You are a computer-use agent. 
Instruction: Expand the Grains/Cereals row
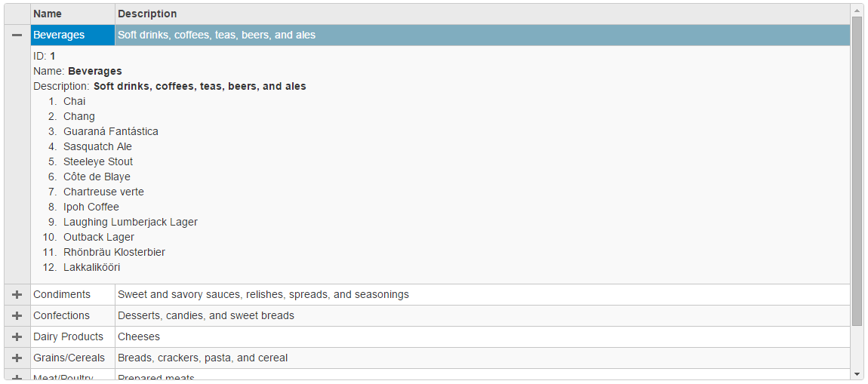tap(17, 358)
